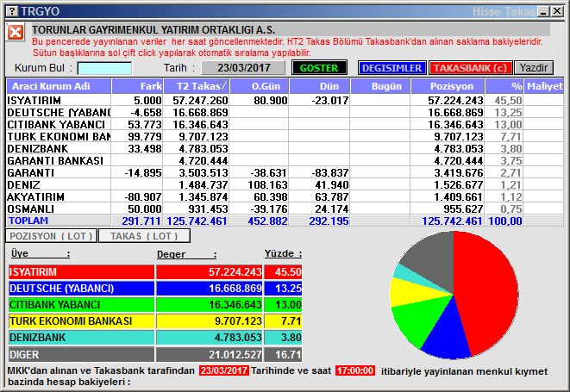Sort by Maliyet column header
The width and height of the screenshot is (570, 392).
point(544,86)
